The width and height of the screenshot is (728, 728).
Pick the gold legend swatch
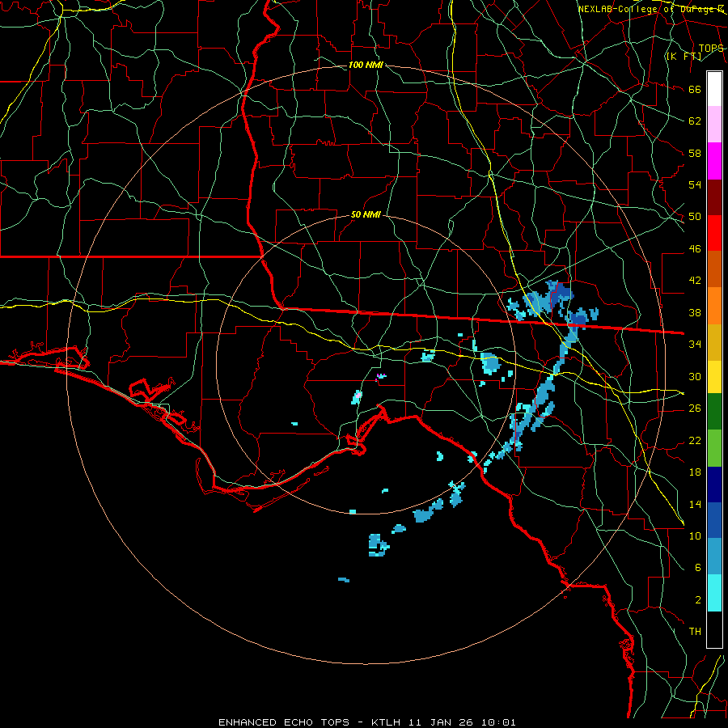coord(714,342)
